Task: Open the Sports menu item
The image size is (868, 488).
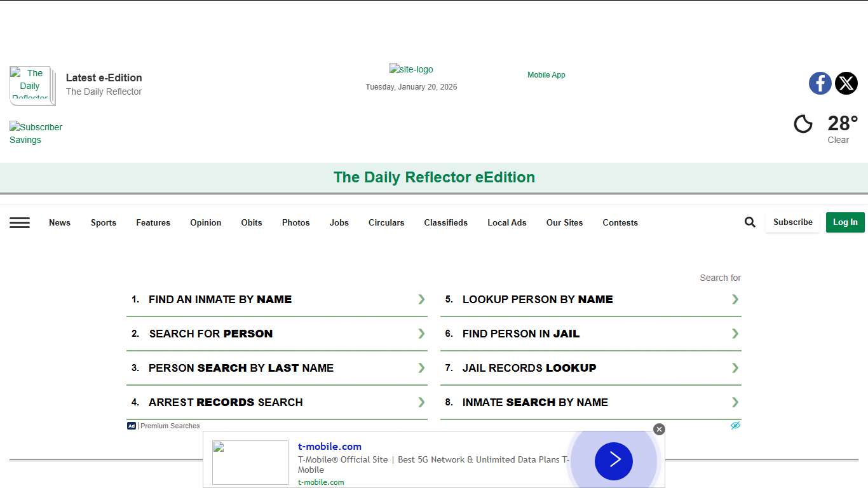Action: (103, 222)
